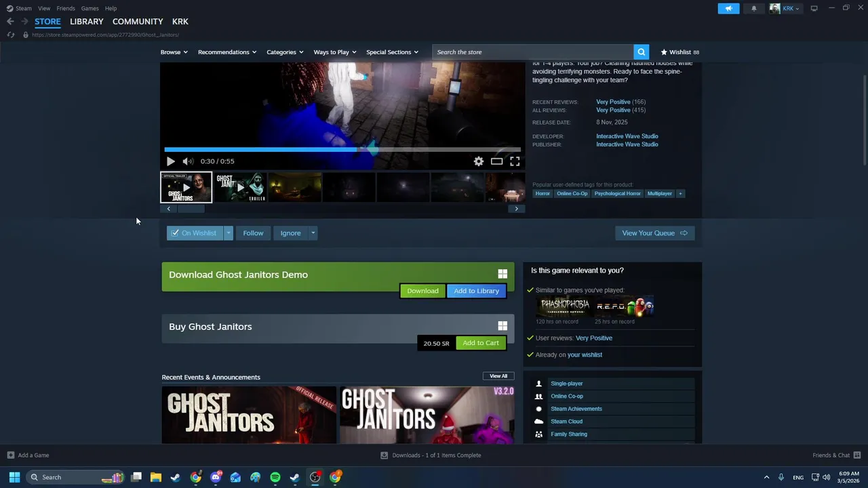Image resolution: width=868 pixels, height=488 pixels.
Task: Toggle theater mode icon in video player
Action: (x=497, y=161)
